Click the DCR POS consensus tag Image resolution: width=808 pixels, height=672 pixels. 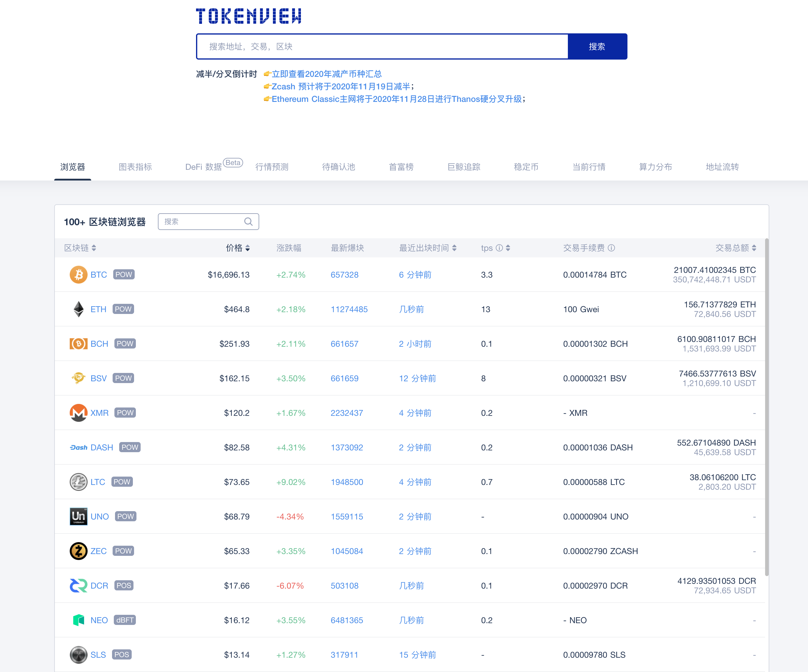click(124, 585)
